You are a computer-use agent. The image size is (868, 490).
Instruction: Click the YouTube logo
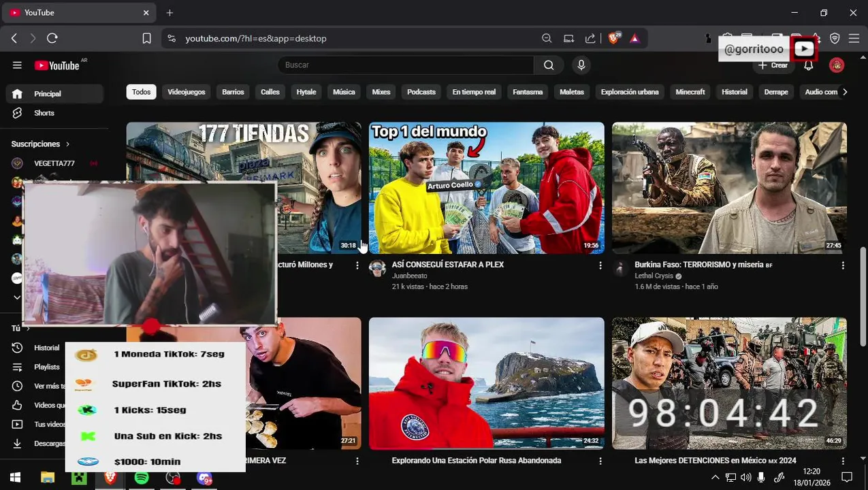57,65
